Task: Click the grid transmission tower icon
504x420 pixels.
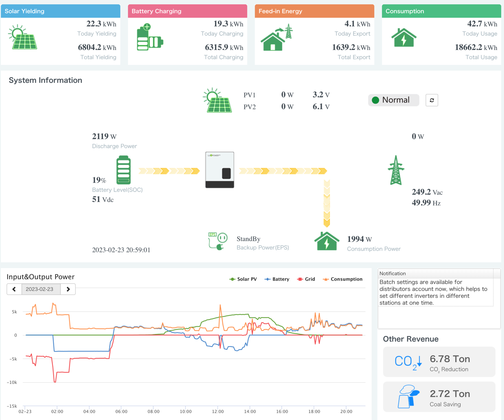Action: coord(396,170)
